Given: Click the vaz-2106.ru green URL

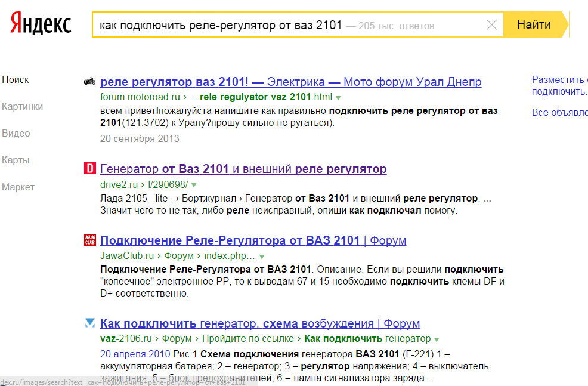Looking at the screenshot, I should 126,339.
